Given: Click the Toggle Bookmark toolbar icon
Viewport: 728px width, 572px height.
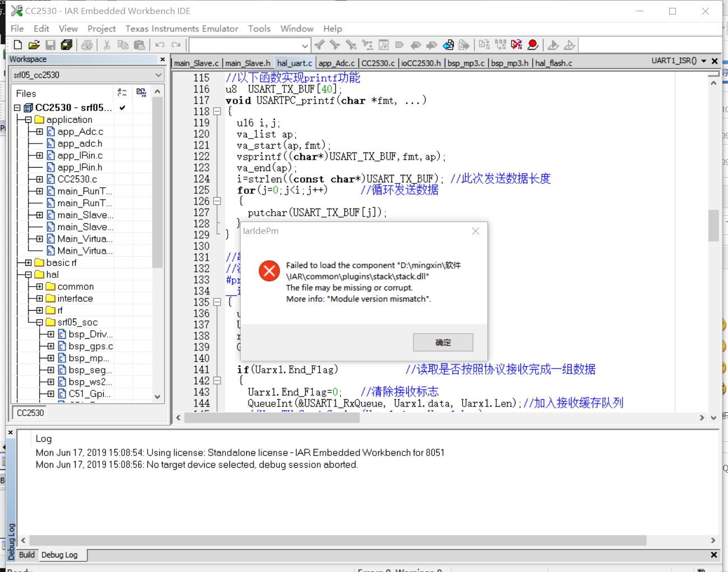Looking at the screenshot, I should point(399,45).
